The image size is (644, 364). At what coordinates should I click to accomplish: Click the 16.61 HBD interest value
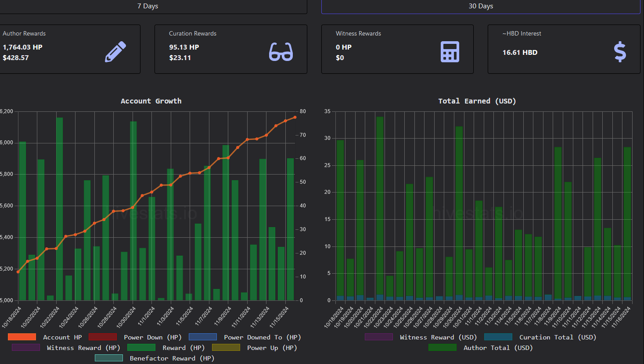[520, 52]
